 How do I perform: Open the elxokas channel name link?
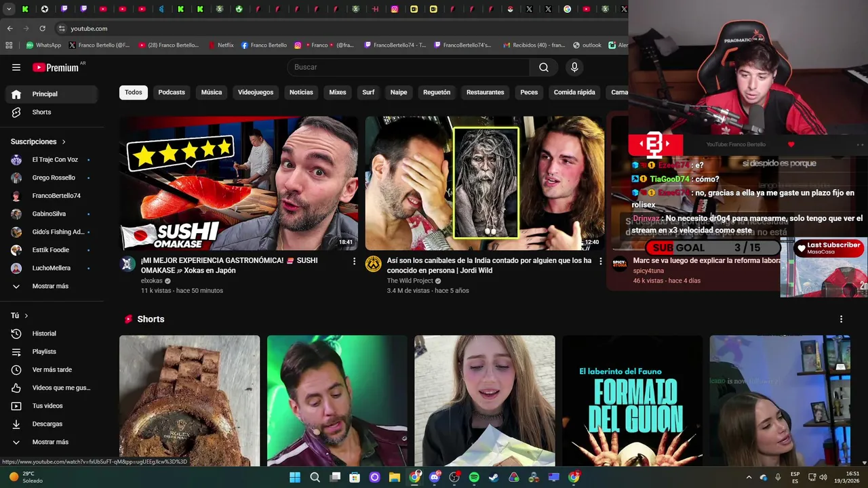(x=151, y=281)
